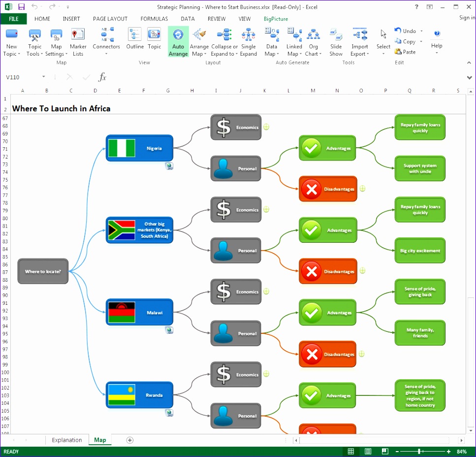
Task: Open the Connectors tool
Action: (106, 41)
